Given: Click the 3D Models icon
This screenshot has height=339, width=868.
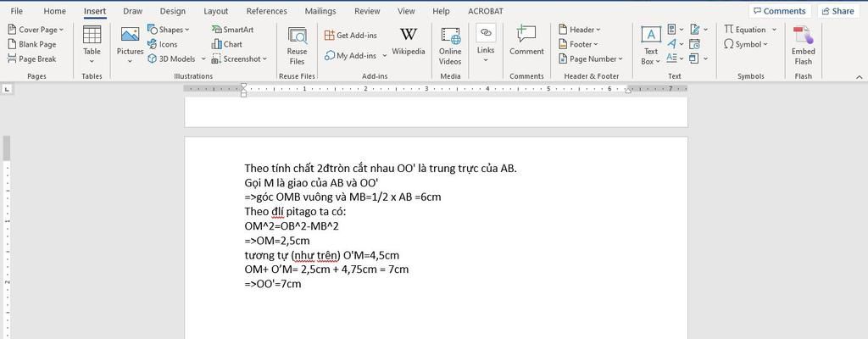Looking at the screenshot, I should click(153, 58).
